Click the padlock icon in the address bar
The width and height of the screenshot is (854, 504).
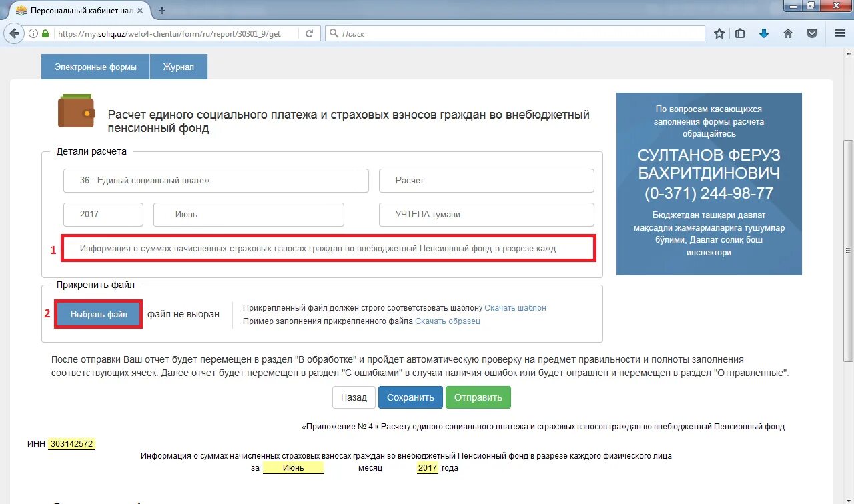45,33
